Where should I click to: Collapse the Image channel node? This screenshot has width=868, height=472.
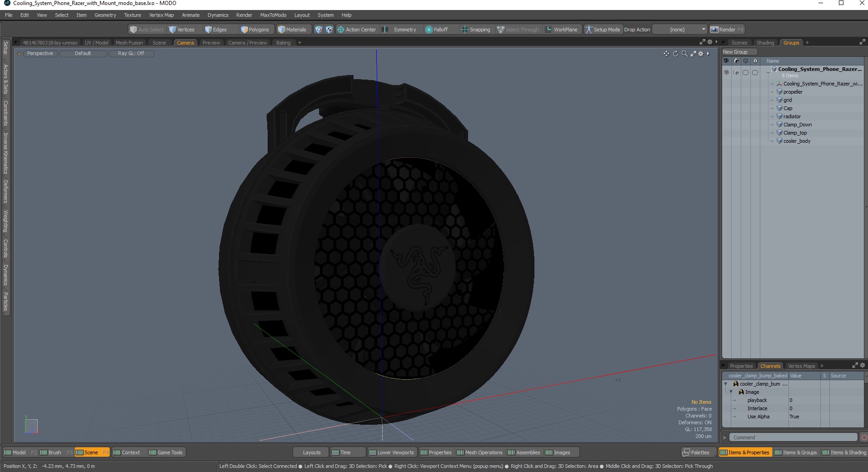pos(731,392)
